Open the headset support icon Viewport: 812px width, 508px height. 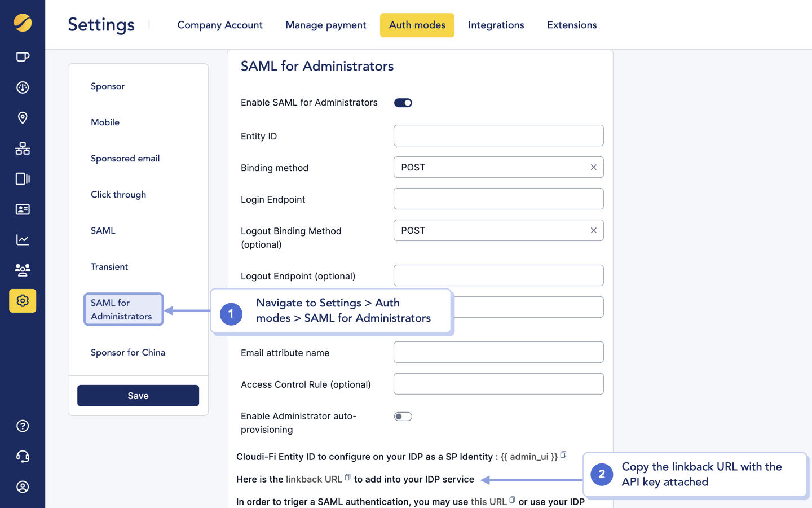[x=23, y=456]
